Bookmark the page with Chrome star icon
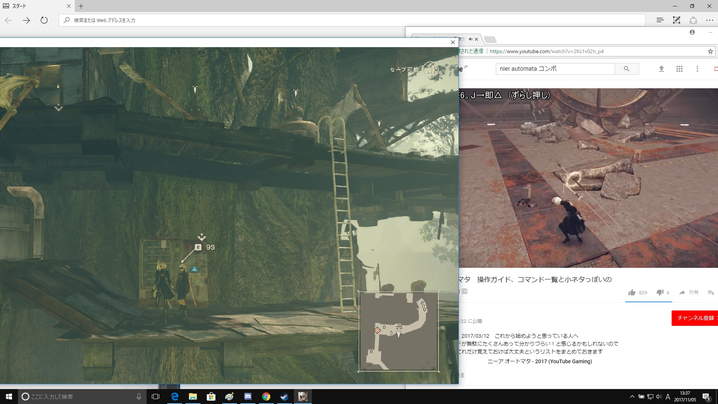718x404 pixels. tap(710, 51)
